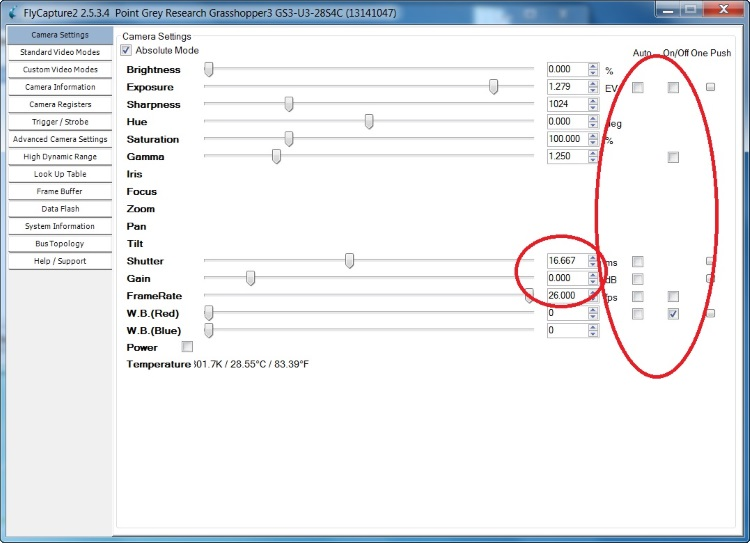Toggle the Exposure On/Off checkbox
Viewport: 750px width, 543px height.
coord(673,87)
